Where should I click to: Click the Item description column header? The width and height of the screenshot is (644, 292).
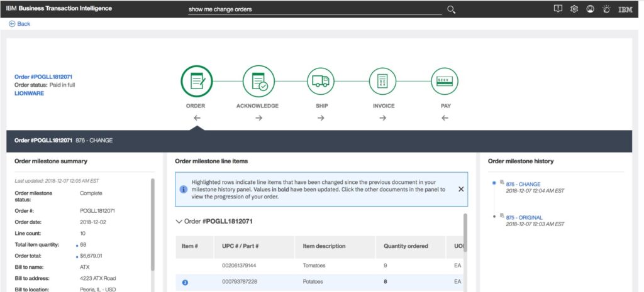[x=335, y=247]
